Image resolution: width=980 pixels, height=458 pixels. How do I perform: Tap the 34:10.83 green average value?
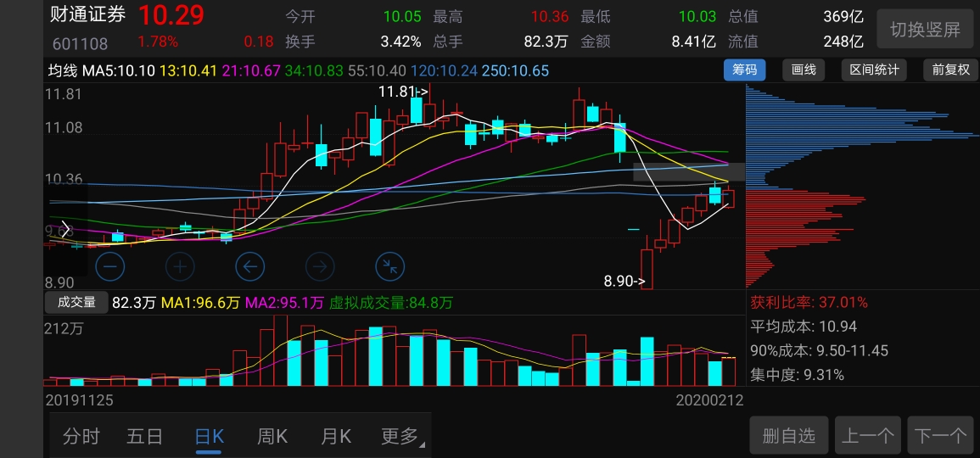click(315, 70)
